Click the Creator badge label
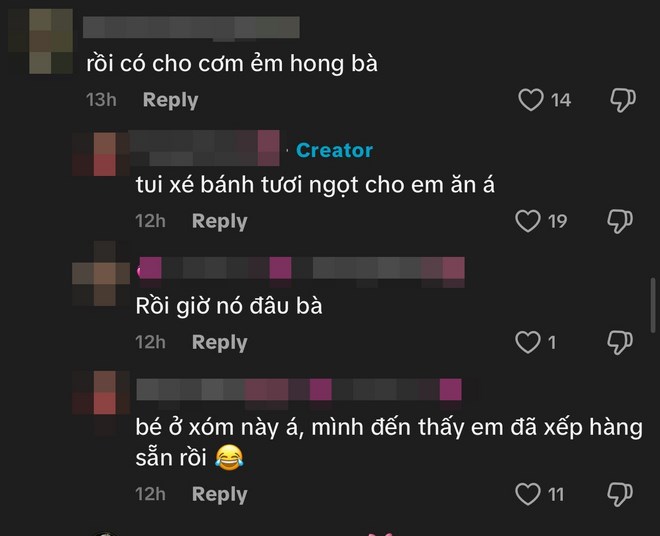This screenshot has height=536, width=660. click(334, 150)
